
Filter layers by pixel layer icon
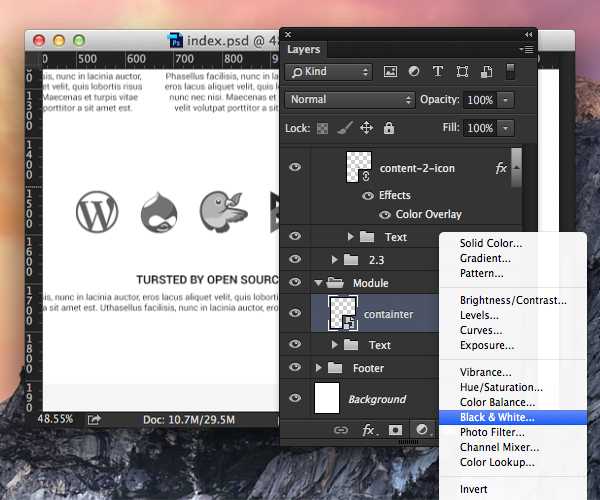pyautogui.click(x=390, y=72)
